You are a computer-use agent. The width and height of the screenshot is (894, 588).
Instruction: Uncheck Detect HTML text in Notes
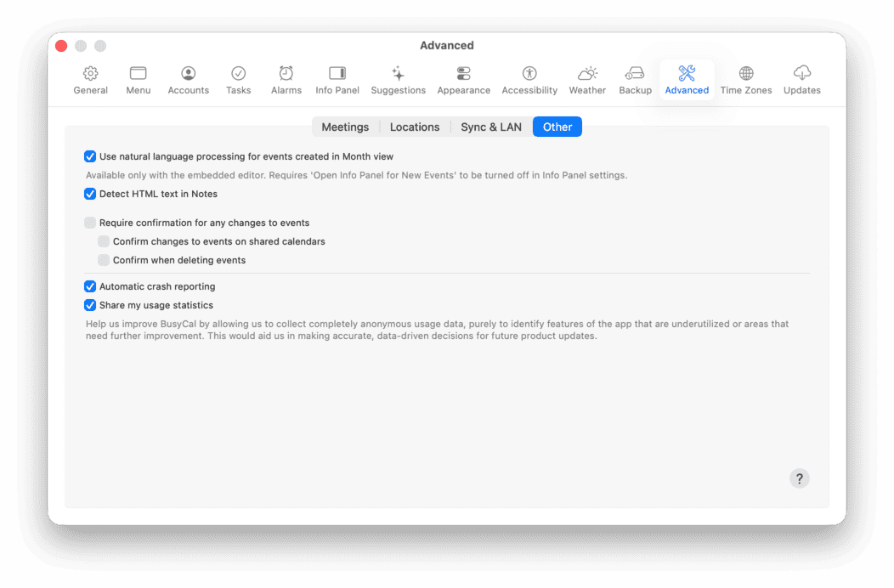pos(90,194)
